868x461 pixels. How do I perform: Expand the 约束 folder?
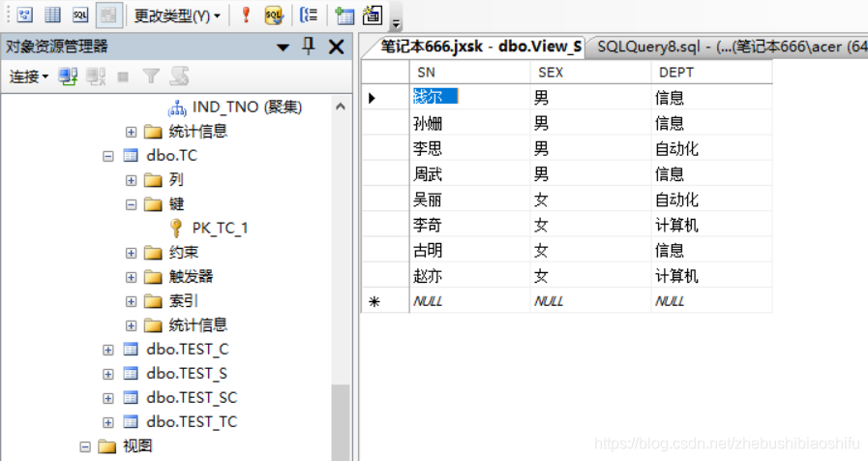point(131,253)
